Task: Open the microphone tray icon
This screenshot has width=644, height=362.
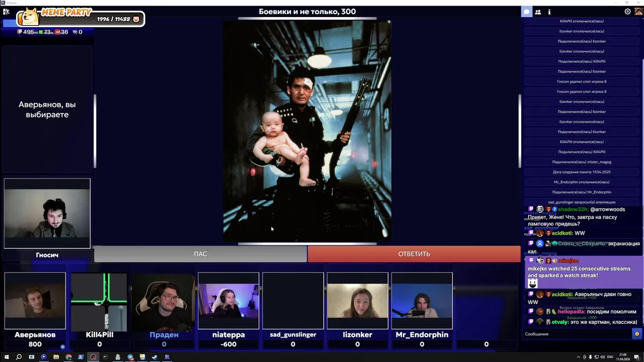Action: tap(590, 357)
